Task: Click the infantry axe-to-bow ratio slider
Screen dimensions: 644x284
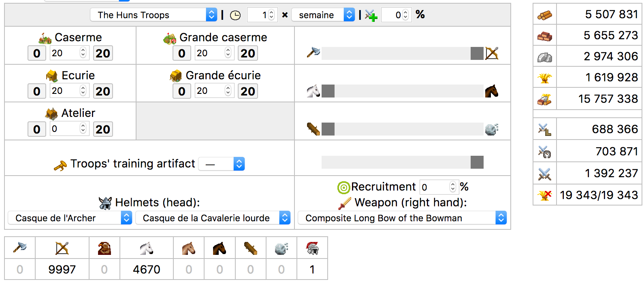Action: pos(403,53)
